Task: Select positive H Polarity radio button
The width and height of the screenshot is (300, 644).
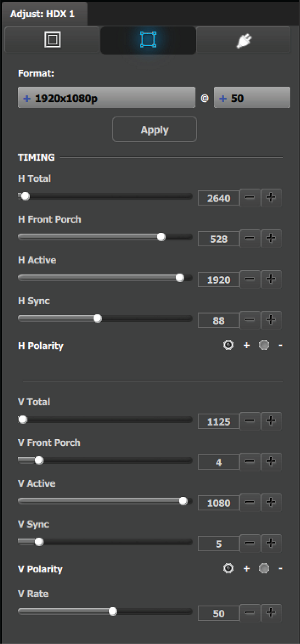Action: [x=228, y=345]
